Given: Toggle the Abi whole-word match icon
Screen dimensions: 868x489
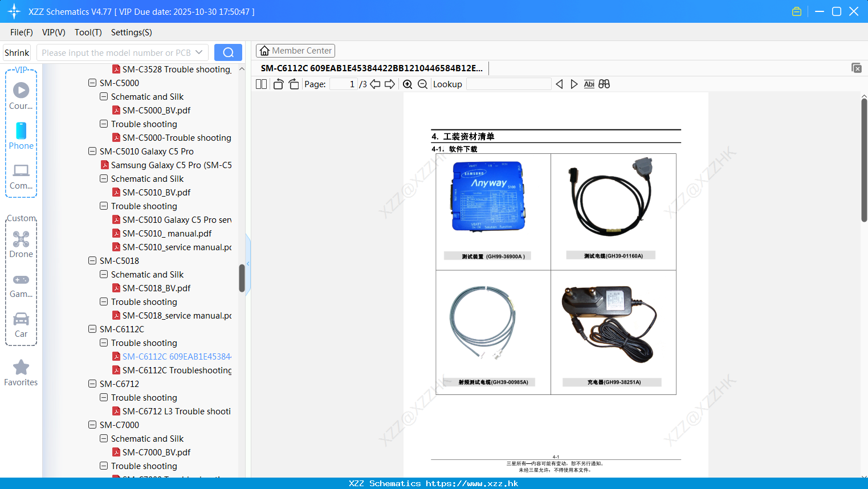Looking at the screenshot, I should [x=589, y=84].
